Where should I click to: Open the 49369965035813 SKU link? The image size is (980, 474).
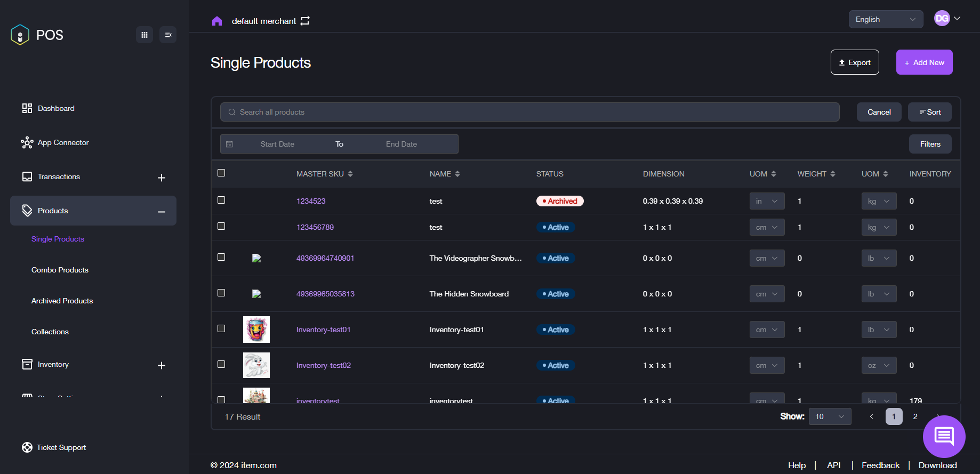pyautogui.click(x=325, y=294)
